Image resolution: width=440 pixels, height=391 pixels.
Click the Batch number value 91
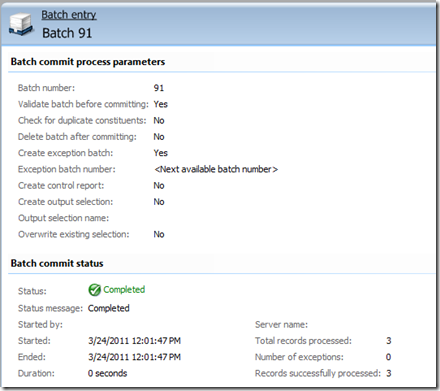159,88
